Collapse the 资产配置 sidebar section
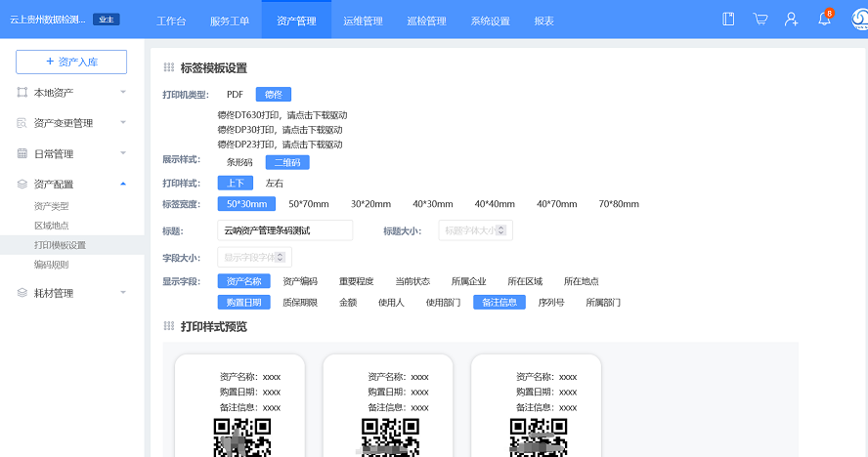The width and height of the screenshot is (868, 457). 122,184
